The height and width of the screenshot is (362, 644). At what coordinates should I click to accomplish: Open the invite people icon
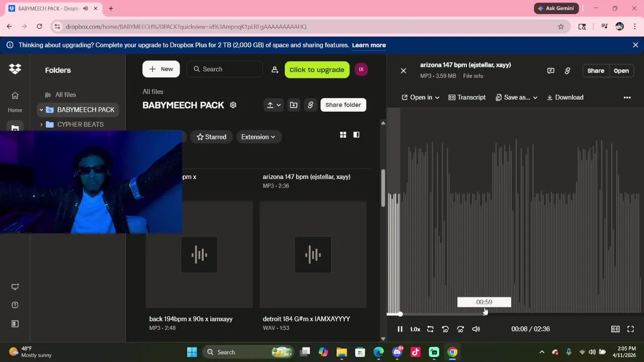point(275,70)
